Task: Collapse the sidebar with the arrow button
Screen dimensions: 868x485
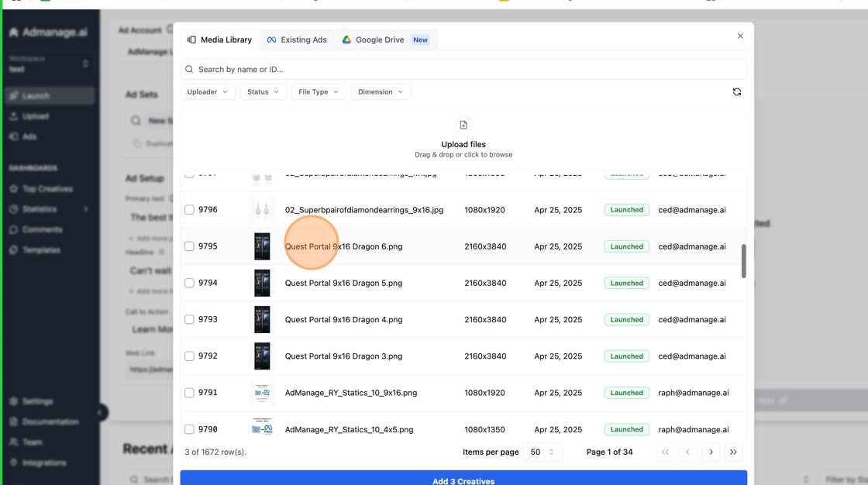Action: (100, 412)
